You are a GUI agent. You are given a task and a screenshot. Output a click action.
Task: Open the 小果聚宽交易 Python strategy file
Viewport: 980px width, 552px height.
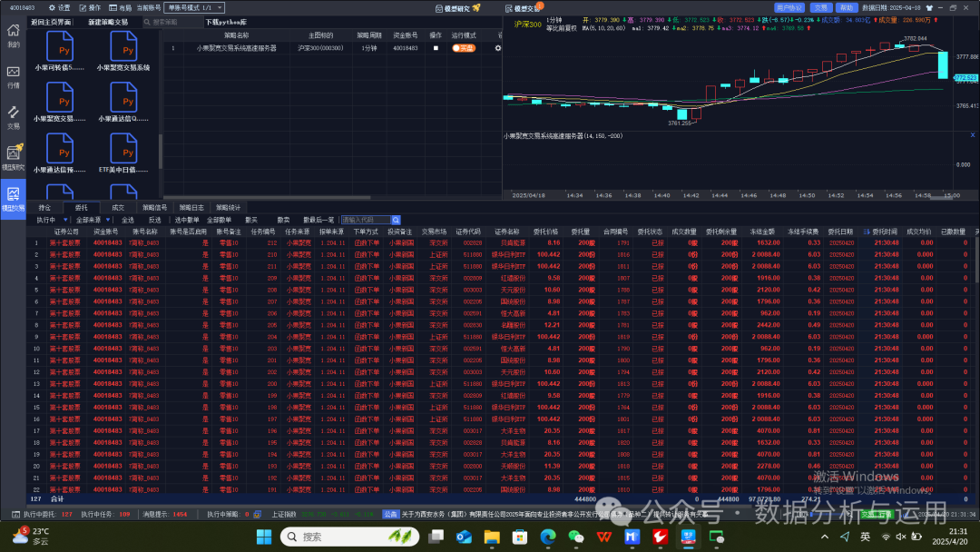point(60,102)
